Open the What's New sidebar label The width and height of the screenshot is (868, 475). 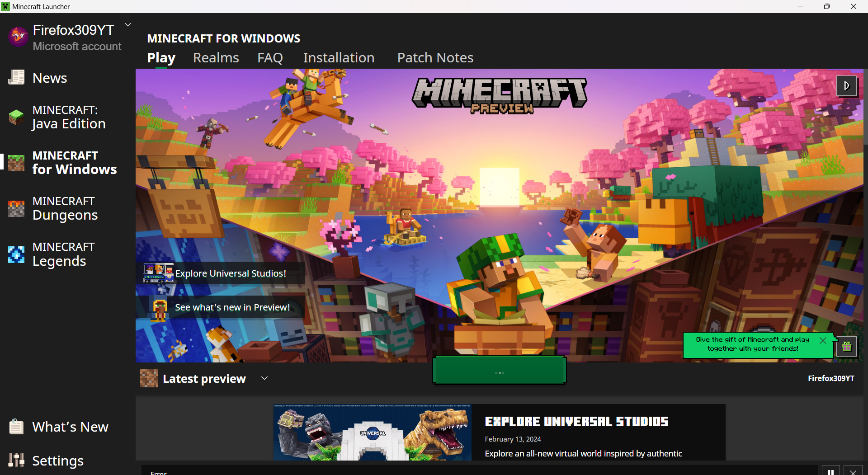(71, 427)
